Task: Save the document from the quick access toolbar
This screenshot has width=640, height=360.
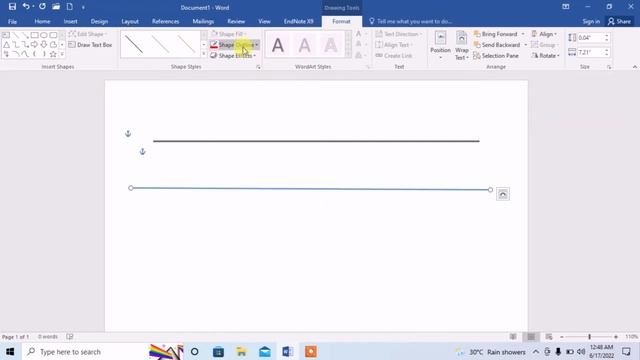Action: coord(12,7)
